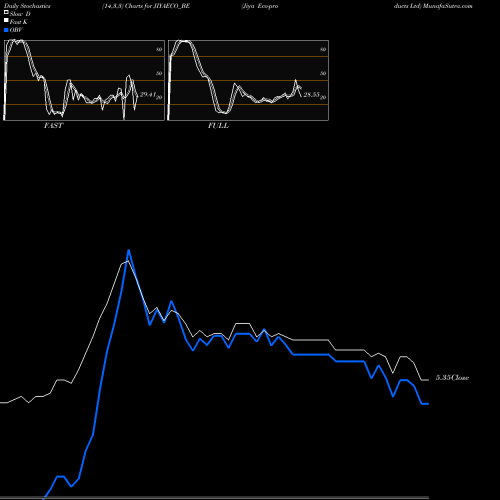Click the OBV legend label
This screenshot has height=500, width=500.
[x=16, y=30]
